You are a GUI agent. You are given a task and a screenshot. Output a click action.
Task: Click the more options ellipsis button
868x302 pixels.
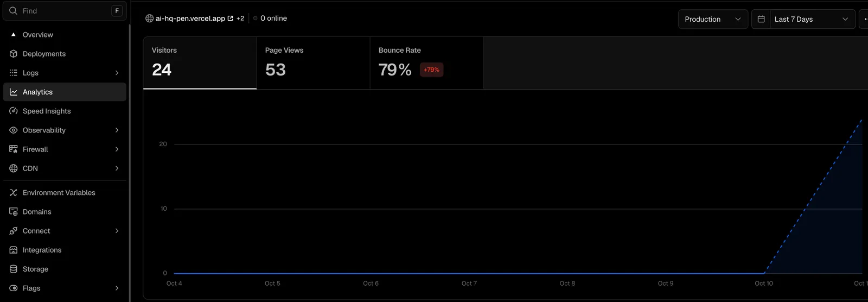(864, 19)
